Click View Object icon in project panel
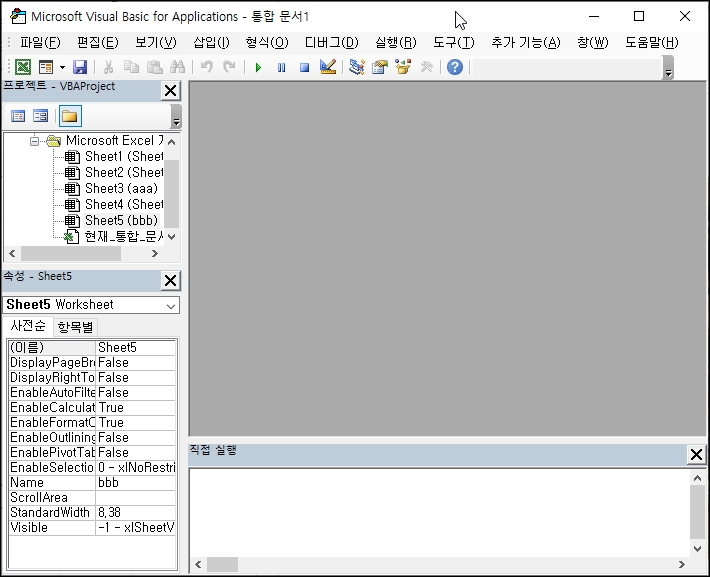Viewport: 710px width, 577px height. click(x=41, y=116)
